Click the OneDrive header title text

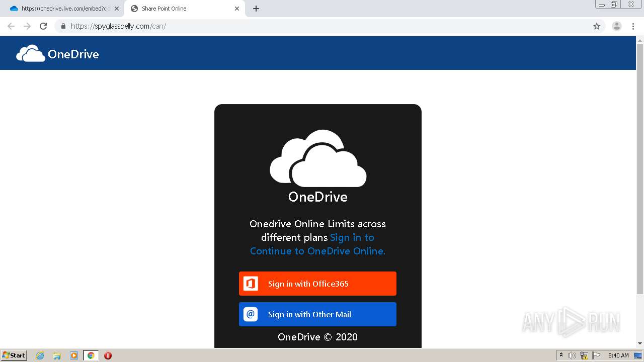(x=73, y=54)
